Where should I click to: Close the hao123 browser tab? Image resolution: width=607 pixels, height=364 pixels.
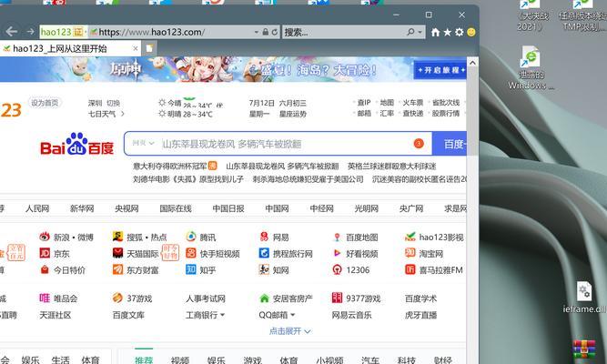click(135, 48)
